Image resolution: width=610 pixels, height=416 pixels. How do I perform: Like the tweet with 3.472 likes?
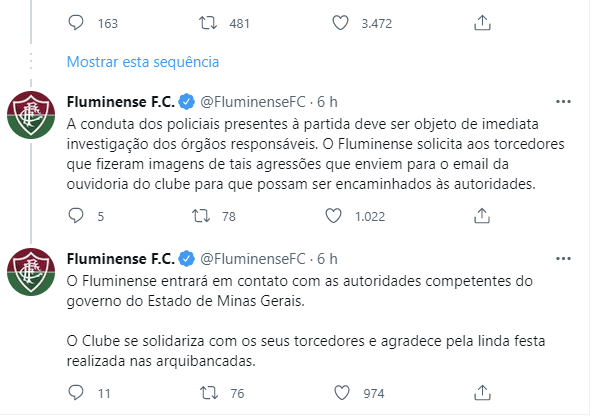(340, 23)
